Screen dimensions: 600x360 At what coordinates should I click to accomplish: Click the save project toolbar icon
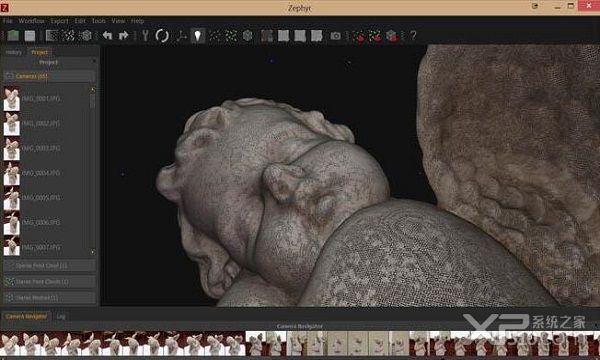click(x=30, y=36)
